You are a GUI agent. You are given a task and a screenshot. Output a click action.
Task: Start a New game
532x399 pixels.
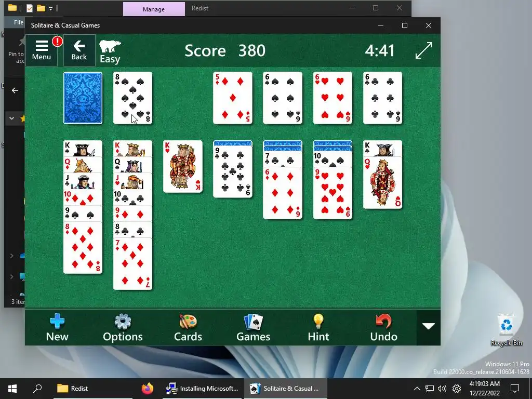tap(57, 327)
